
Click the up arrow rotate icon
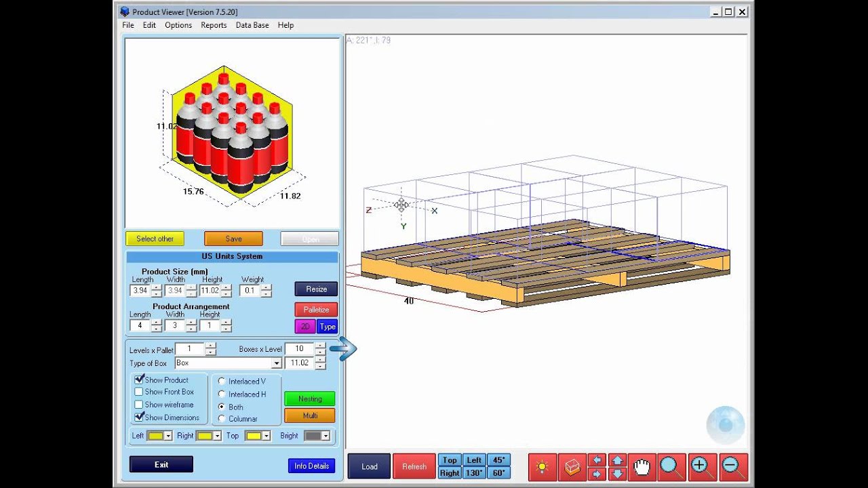[x=618, y=460]
